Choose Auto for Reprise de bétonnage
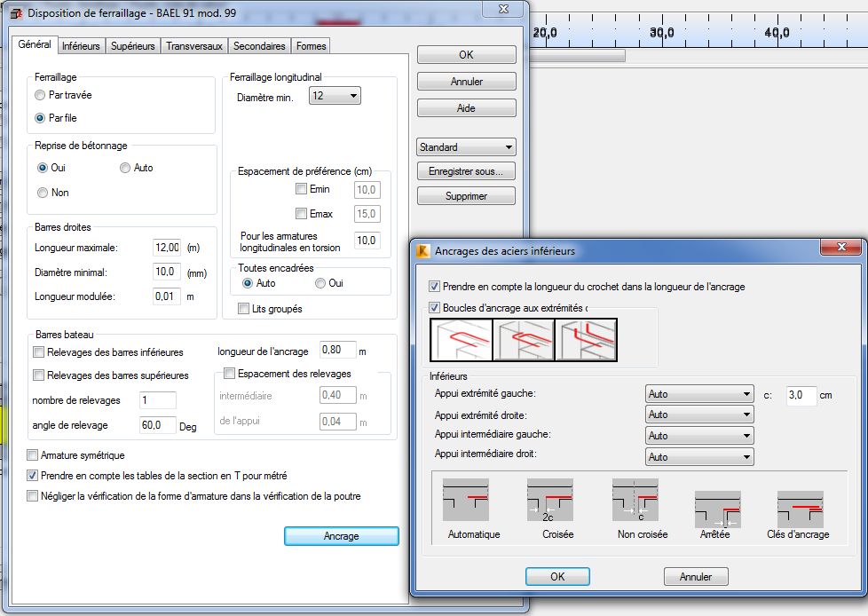The height and width of the screenshot is (616, 868). pyautogui.click(x=125, y=168)
